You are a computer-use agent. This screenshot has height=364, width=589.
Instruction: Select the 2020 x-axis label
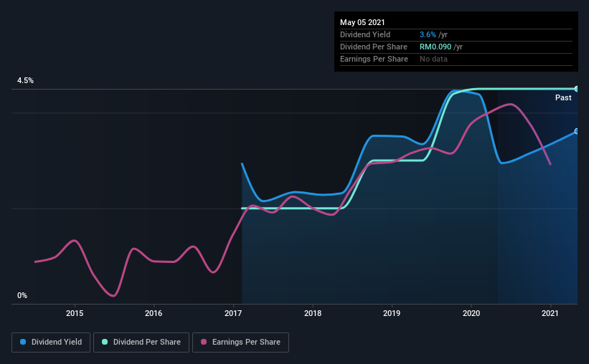coord(471,313)
